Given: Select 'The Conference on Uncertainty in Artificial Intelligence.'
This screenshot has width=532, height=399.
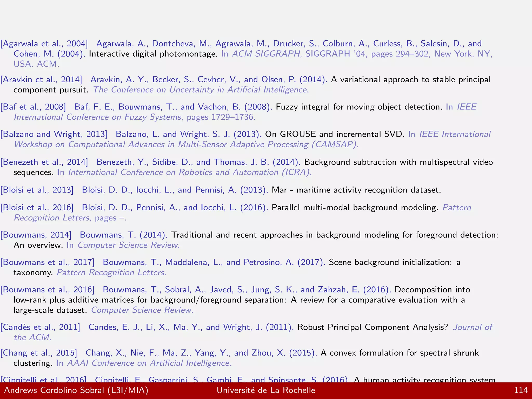Looking at the screenshot, I should point(201,90).
